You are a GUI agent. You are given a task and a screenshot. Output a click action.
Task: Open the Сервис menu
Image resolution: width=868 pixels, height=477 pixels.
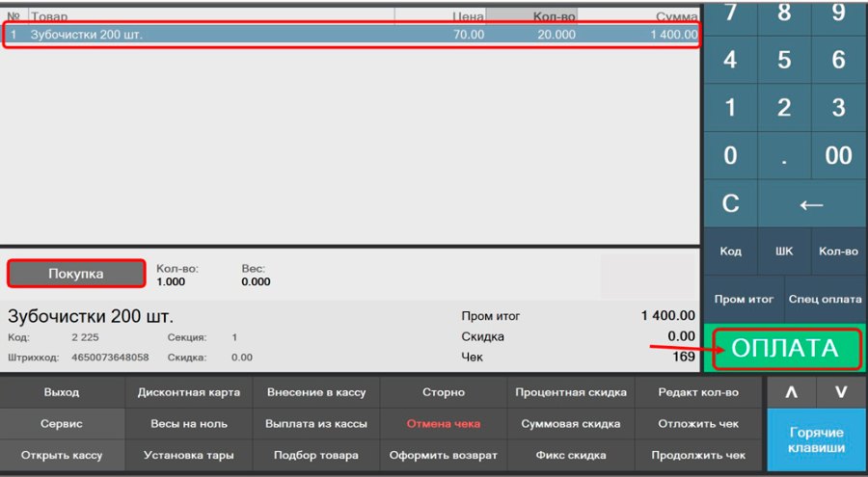point(62,424)
